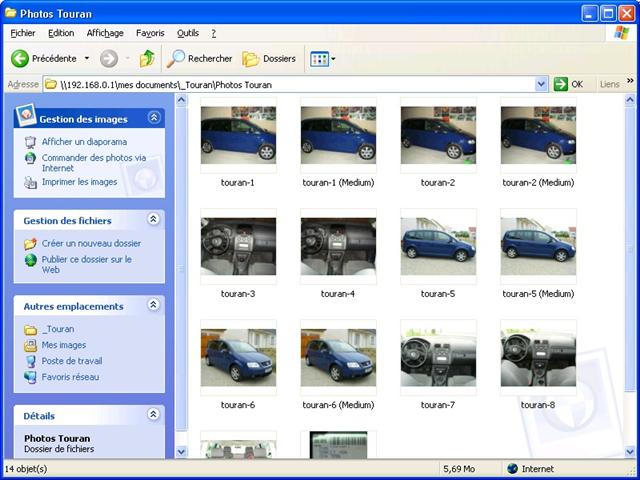Open the views button dropdown arrow
Image resolution: width=640 pixels, height=480 pixels.
333,59
